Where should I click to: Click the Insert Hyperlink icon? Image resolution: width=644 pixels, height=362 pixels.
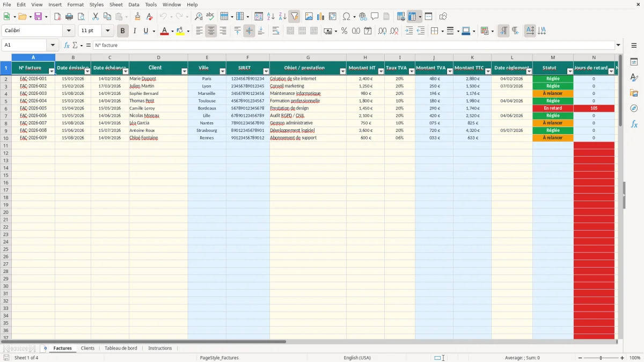pos(363,17)
